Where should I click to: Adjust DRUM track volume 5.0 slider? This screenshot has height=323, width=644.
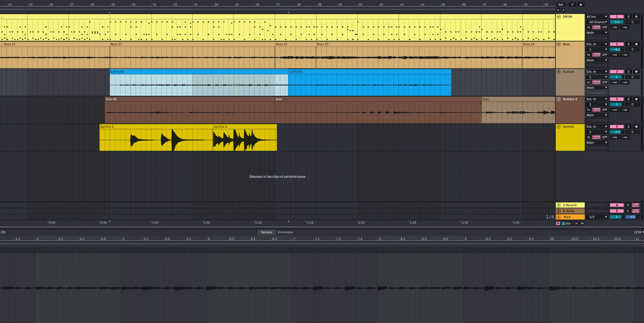[617, 22]
